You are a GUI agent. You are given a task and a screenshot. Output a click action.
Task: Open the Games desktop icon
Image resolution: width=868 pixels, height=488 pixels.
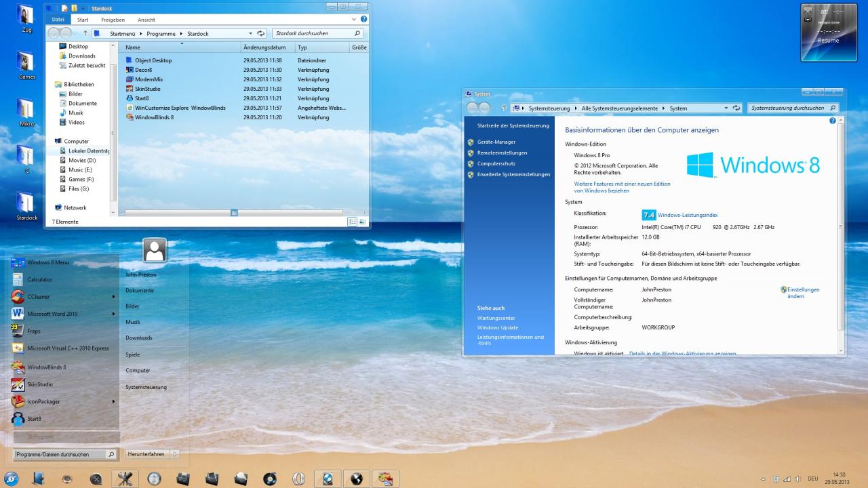pyautogui.click(x=26, y=66)
